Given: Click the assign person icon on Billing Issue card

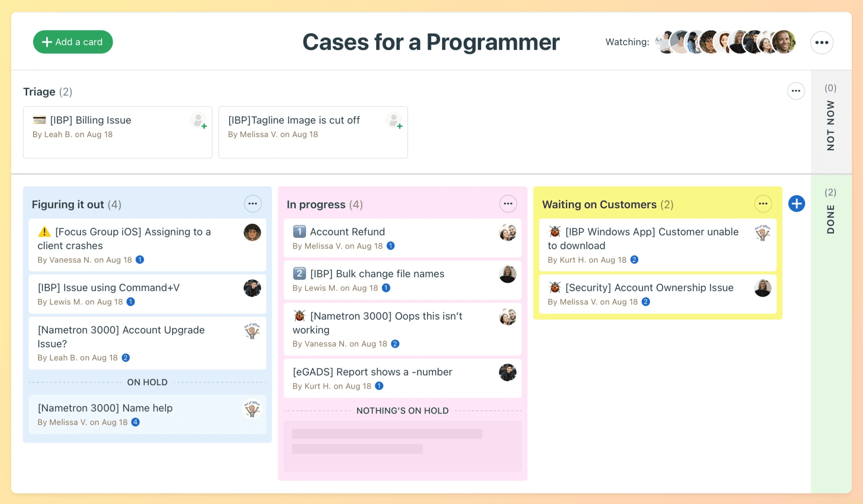Looking at the screenshot, I should tap(198, 120).
